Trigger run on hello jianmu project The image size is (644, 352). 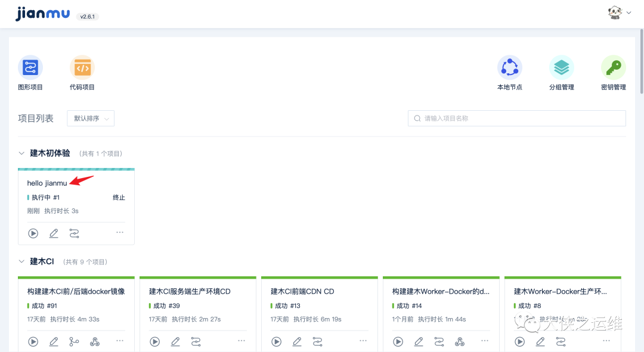click(33, 233)
